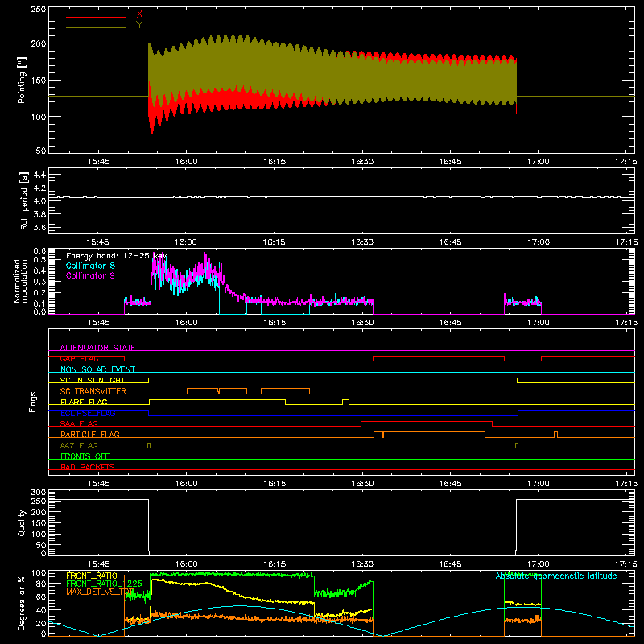
Task: Select the SC_TRANSMITTER flag label
Action: [93, 391]
